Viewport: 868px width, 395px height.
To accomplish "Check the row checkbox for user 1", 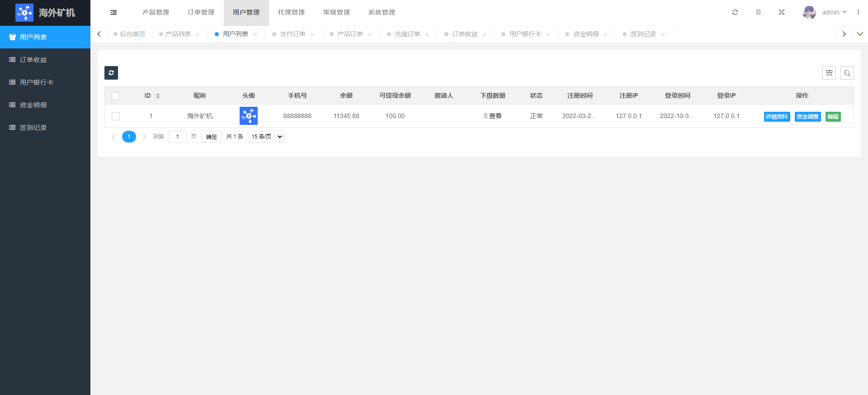I will [x=116, y=116].
